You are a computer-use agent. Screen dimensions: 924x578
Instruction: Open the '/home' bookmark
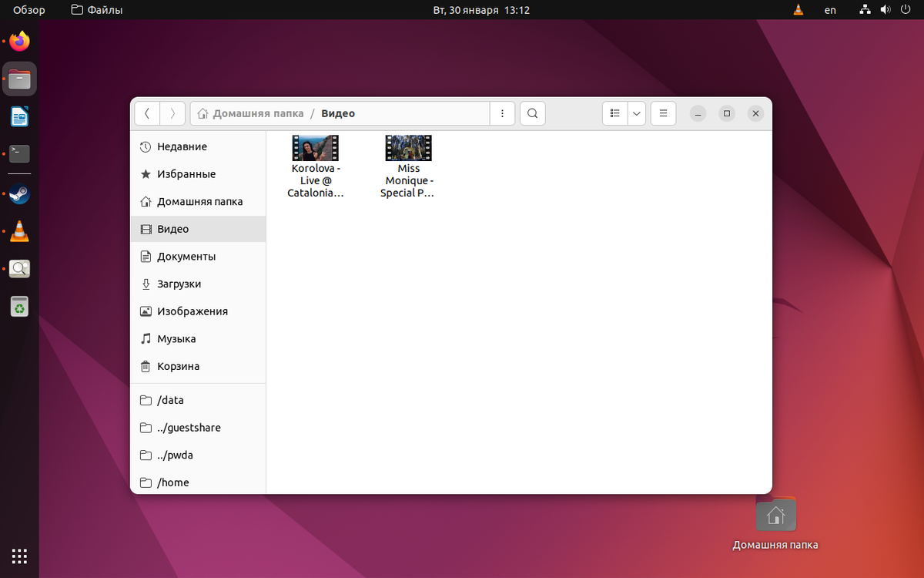pos(198,482)
